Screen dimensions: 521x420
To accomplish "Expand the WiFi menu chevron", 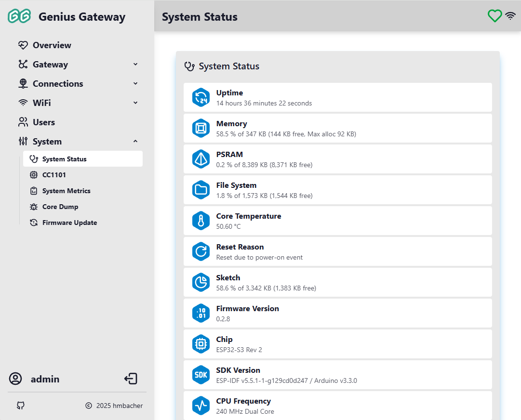I will coord(135,103).
